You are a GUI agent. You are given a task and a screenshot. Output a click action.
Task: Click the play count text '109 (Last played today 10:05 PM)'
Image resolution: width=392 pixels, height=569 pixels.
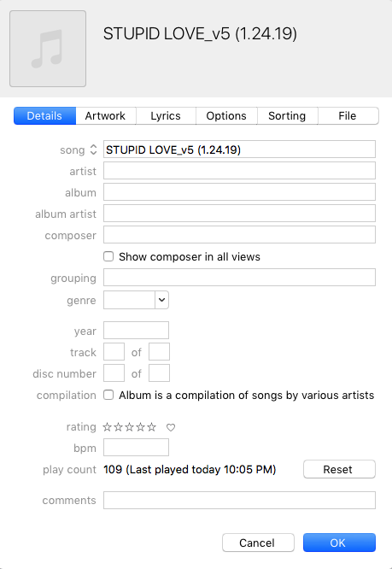point(190,470)
